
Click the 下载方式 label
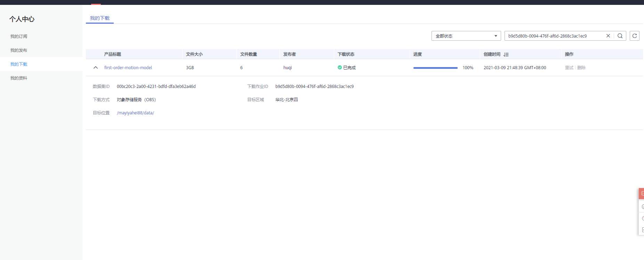(x=101, y=99)
